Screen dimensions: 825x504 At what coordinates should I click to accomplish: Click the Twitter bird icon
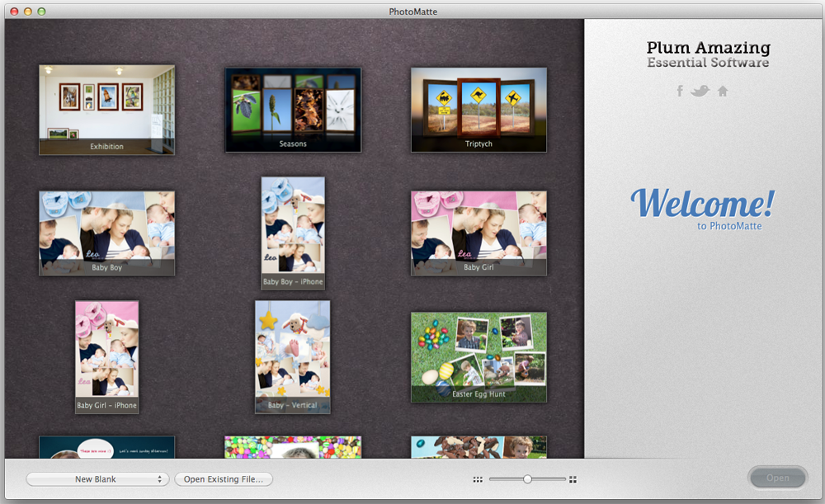tap(700, 91)
